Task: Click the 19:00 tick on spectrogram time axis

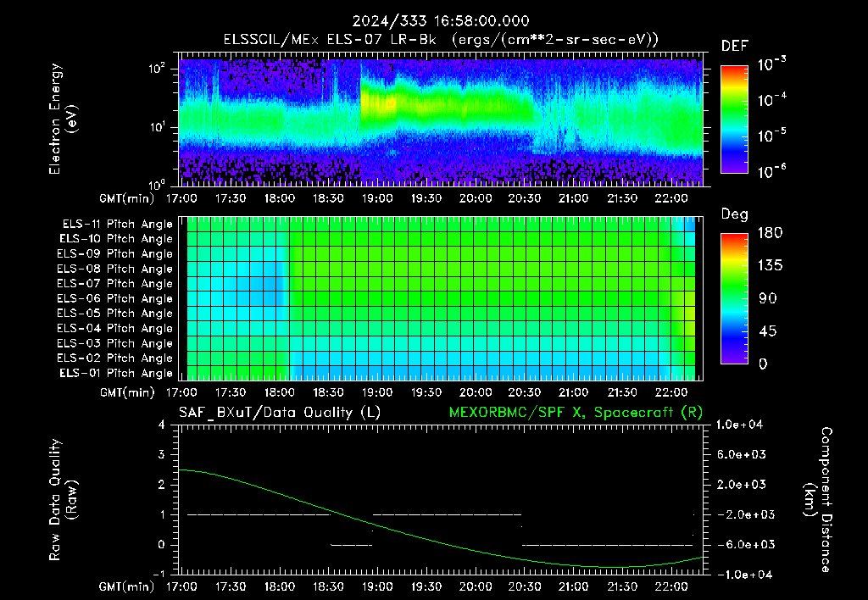Action: (377, 198)
